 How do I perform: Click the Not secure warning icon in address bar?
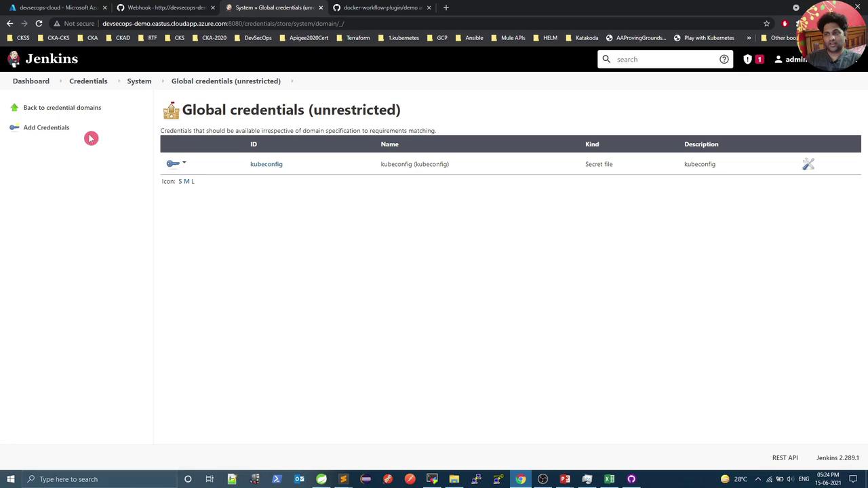[57, 23]
